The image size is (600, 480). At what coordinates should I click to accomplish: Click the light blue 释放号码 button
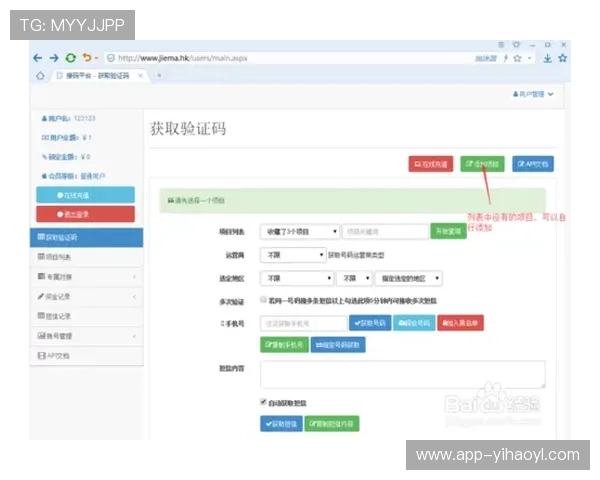click(414, 323)
